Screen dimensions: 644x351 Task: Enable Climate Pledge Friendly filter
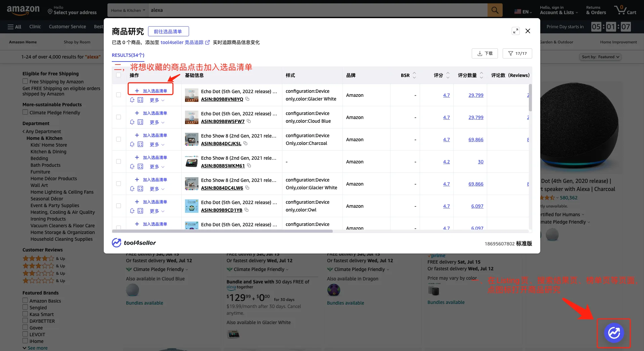(25, 112)
